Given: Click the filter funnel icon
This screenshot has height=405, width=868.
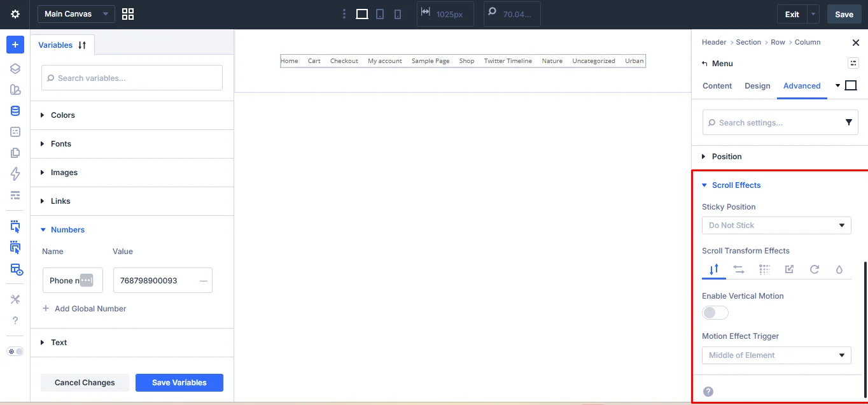Looking at the screenshot, I should pyautogui.click(x=849, y=122).
